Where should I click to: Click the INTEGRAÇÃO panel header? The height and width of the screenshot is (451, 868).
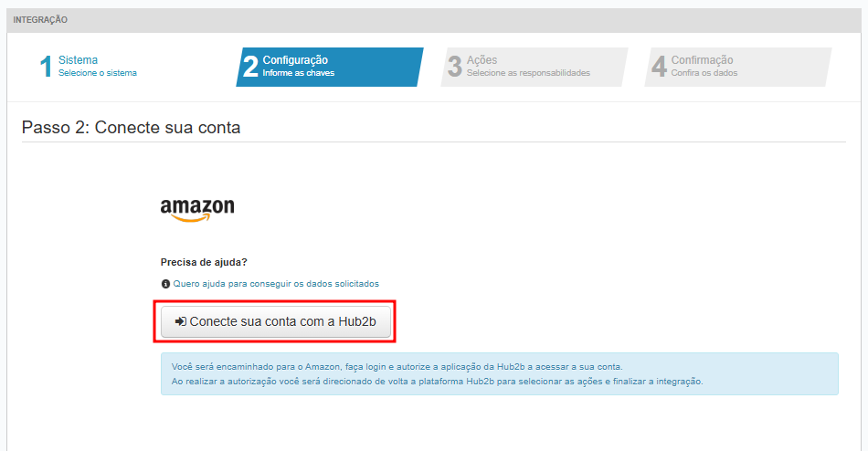pyautogui.click(x=434, y=20)
